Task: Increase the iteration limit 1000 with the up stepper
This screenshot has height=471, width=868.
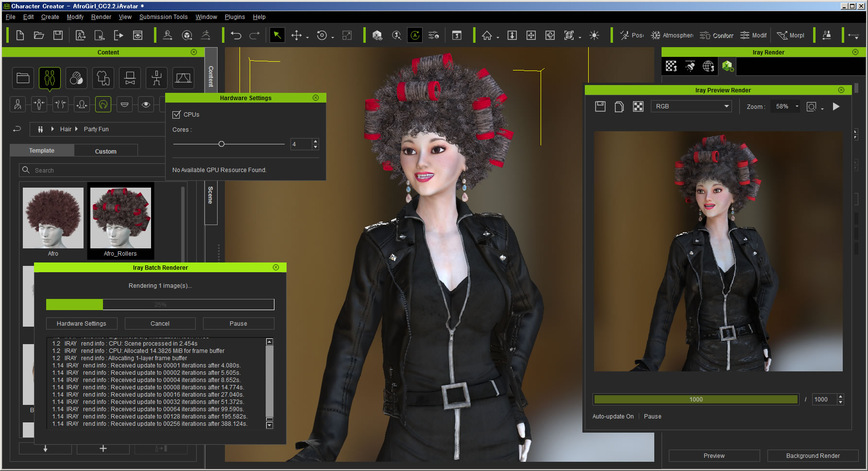Action: [x=841, y=397]
